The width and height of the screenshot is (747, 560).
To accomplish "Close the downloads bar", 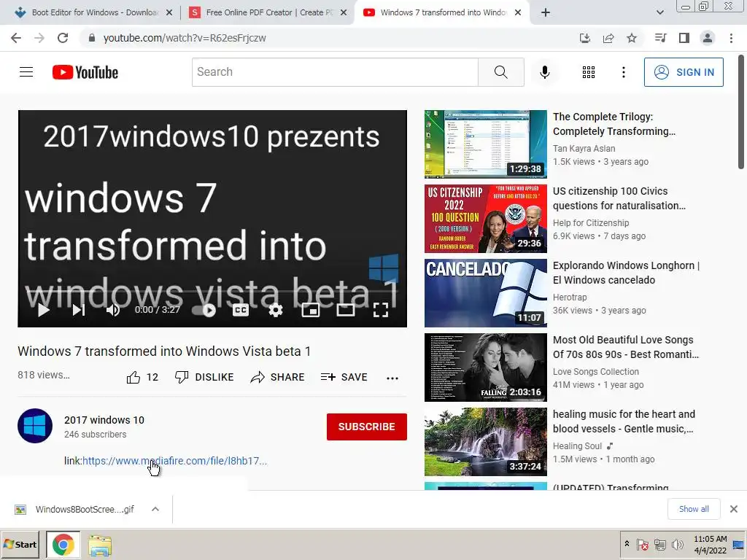I will (734, 509).
